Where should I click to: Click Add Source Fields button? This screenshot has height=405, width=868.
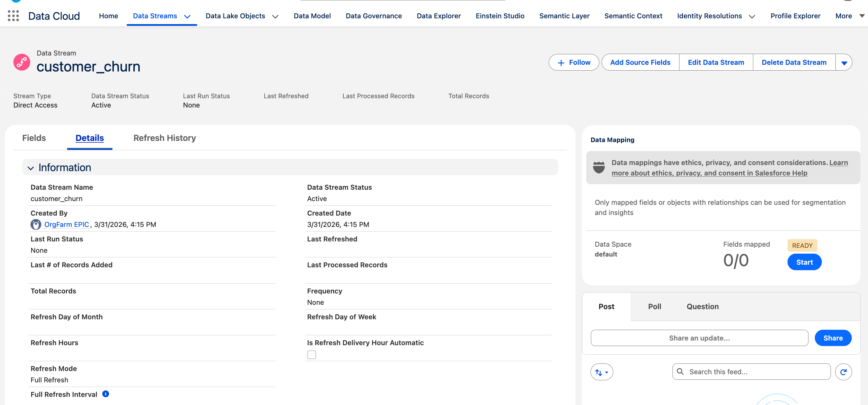click(x=640, y=62)
